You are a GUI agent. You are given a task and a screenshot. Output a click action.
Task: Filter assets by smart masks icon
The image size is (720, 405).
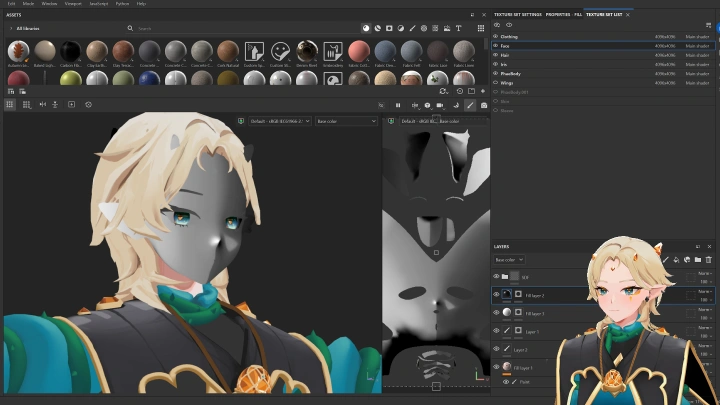pos(389,28)
